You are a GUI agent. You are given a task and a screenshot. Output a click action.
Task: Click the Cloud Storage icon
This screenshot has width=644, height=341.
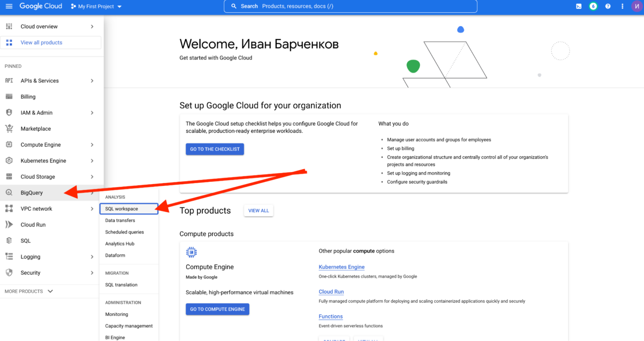[9, 177]
